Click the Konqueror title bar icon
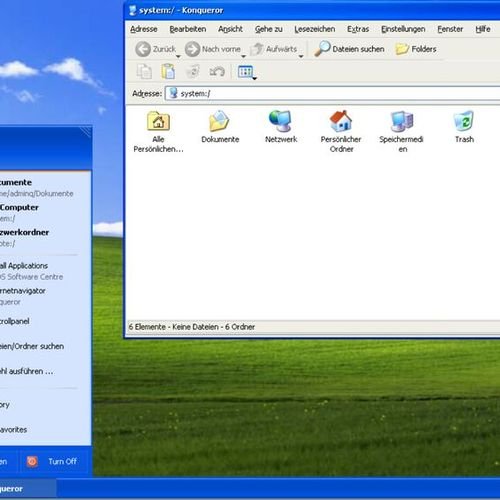Viewport: 500px width, 500px height. pyautogui.click(x=133, y=10)
